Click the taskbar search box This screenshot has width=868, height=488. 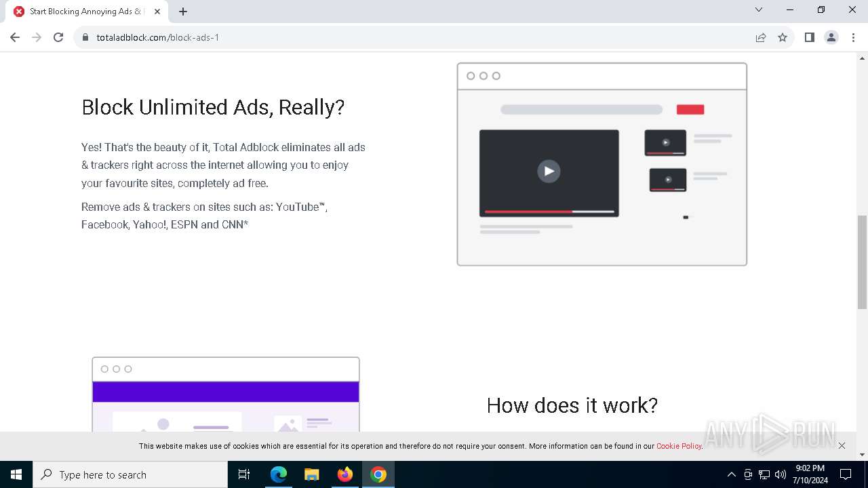tap(130, 474)
